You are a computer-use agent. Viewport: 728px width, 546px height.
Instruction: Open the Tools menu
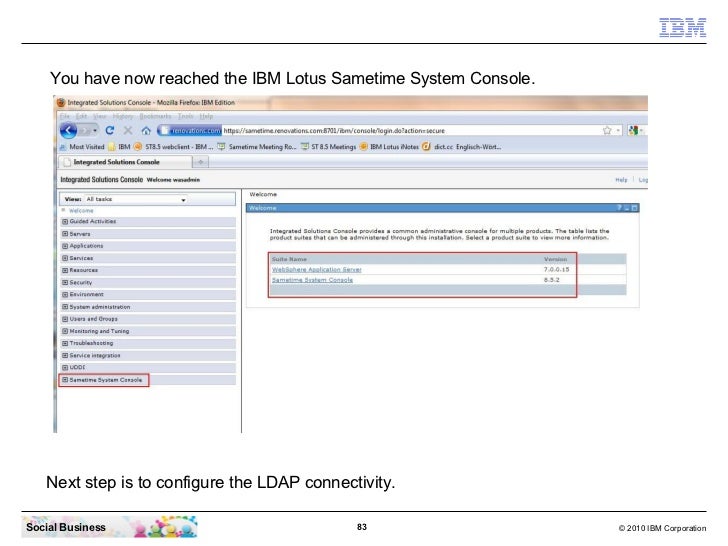[185, 116]
